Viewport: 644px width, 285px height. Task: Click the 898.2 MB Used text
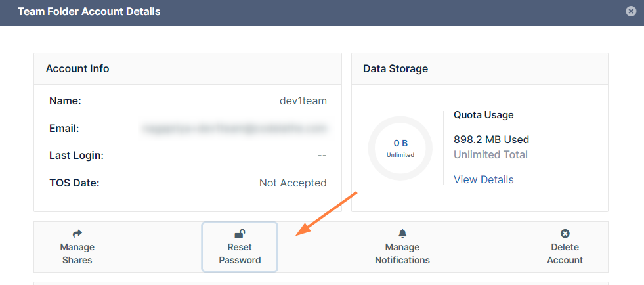coord(491,139)
